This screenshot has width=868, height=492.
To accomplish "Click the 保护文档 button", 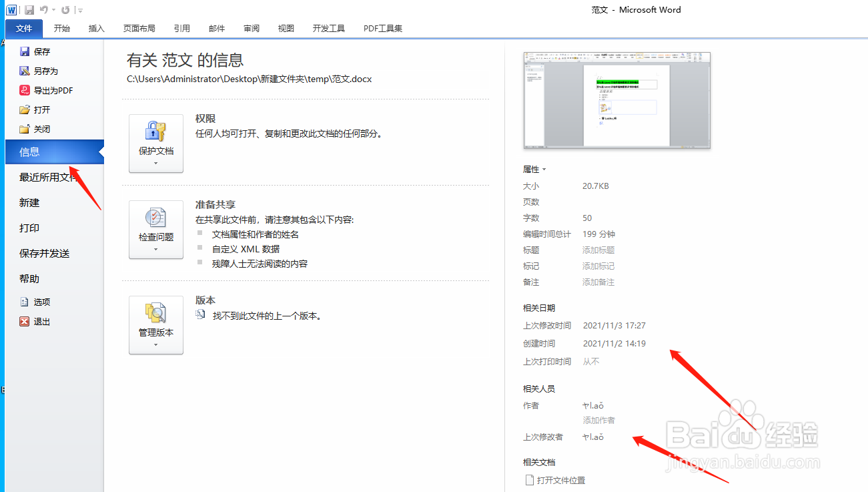I will (x=156, y=144).
